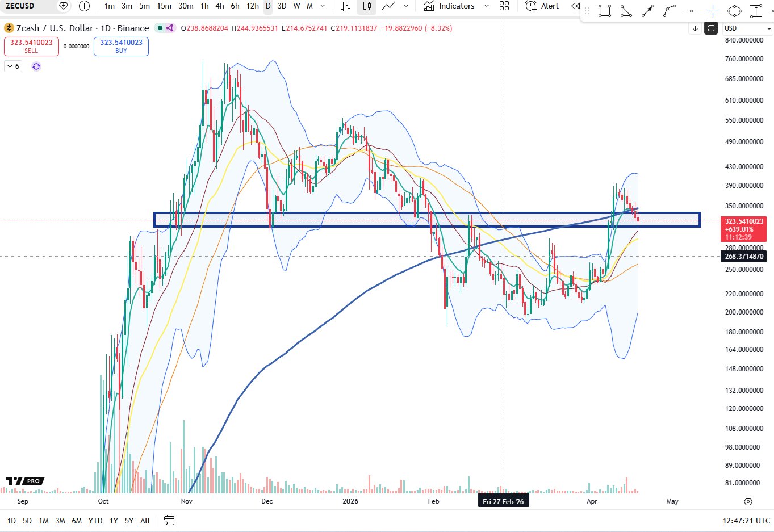Set date range to 5Y

pyautogui.click(x=129, y=521)
